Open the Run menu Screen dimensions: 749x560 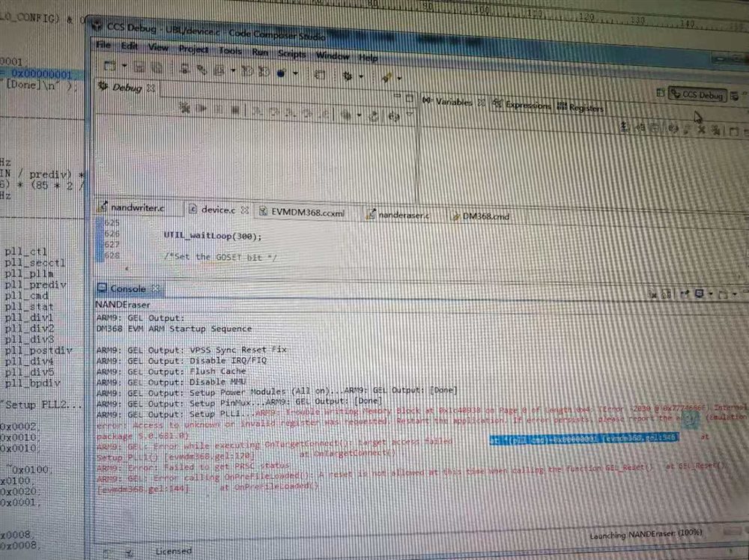tap(260, 52)
